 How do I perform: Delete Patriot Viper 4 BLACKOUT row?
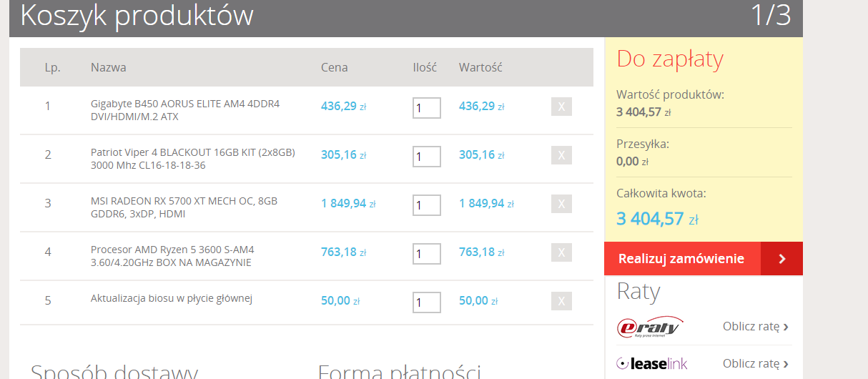click(561, 156)
